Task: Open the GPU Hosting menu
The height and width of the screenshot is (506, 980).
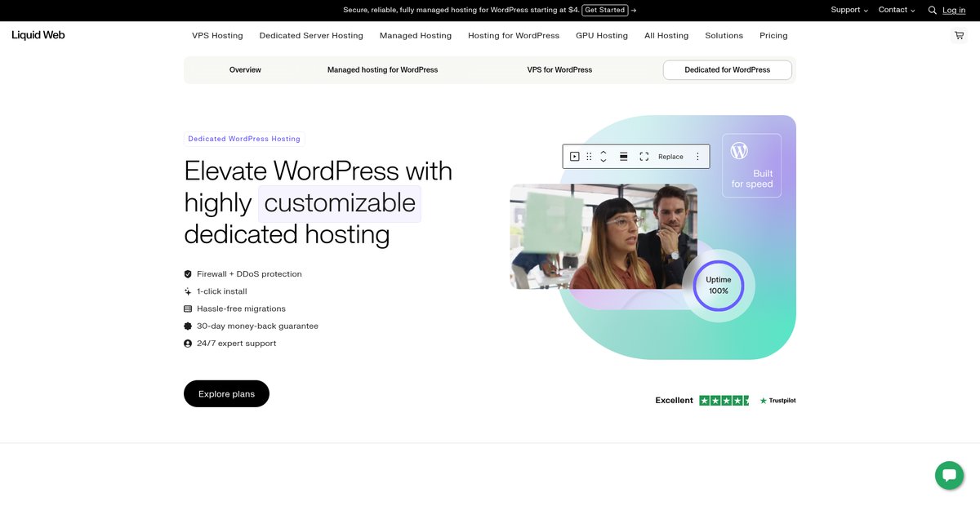Action: tap(602, 36)
